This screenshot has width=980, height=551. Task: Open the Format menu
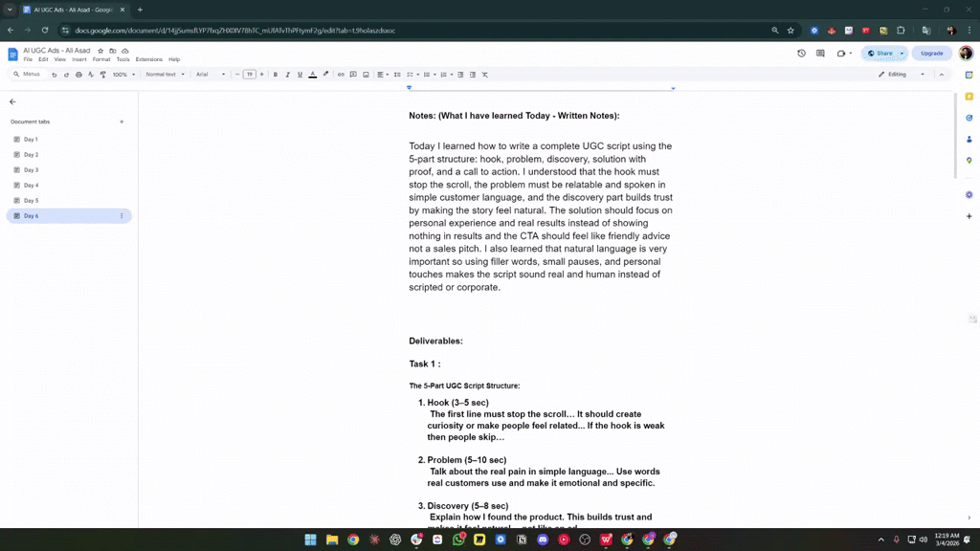pos(101,59)
